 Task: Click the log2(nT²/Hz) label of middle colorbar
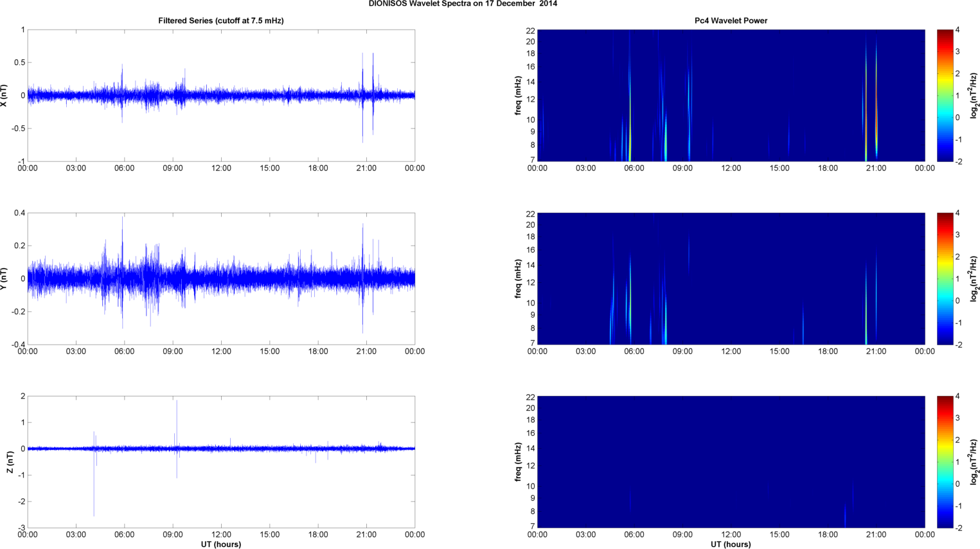pos(974,279)
